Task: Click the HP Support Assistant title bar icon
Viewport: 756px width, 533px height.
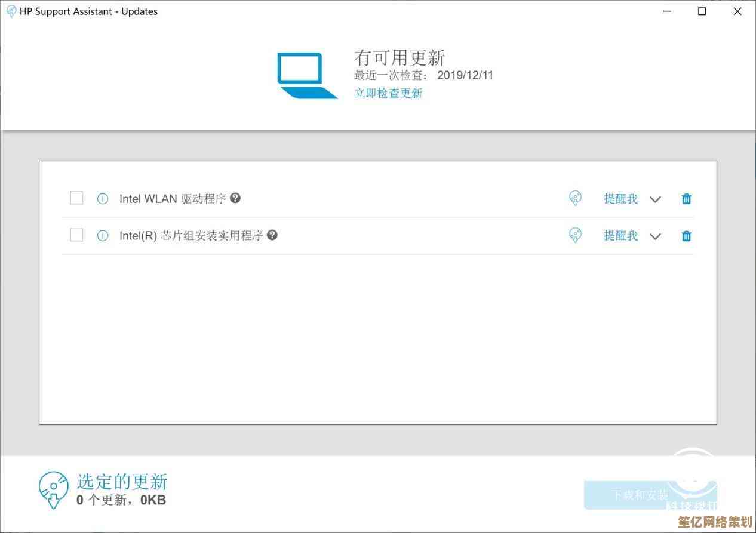Action: [11, 11]
